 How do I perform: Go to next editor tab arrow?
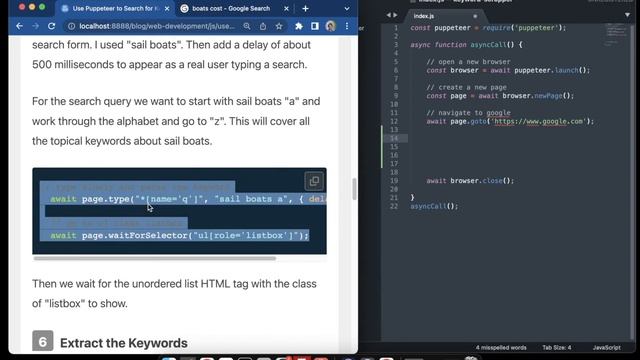point(395,15)
